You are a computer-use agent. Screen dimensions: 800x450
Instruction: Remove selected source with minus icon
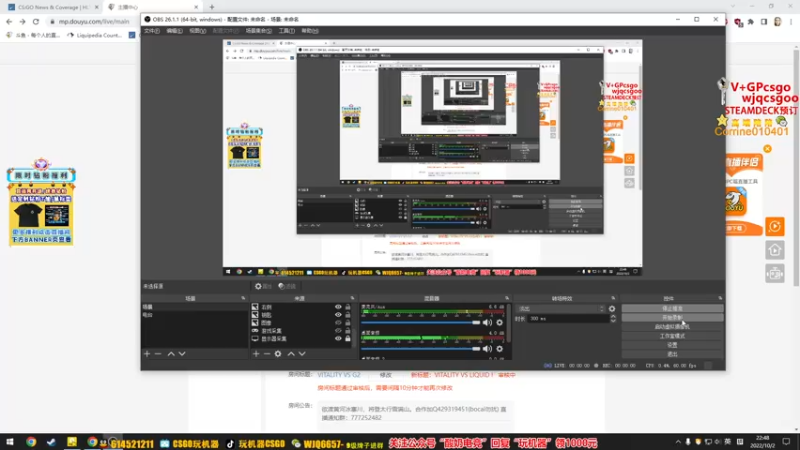[x=267, y=354]
